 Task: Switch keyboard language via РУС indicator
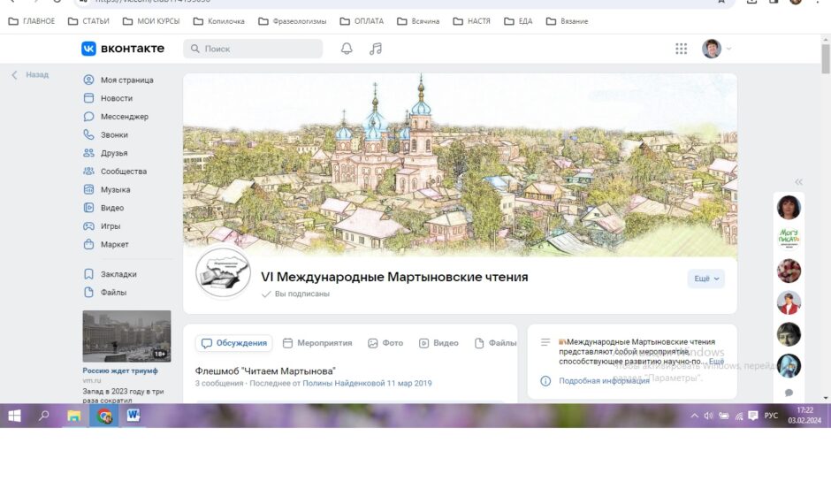[x=771, y=416]
